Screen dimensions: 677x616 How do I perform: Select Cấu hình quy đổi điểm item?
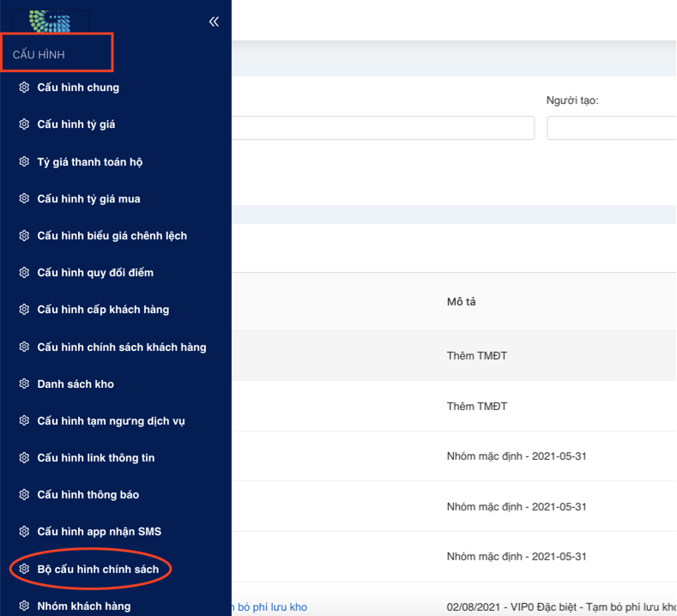point(95,273)
